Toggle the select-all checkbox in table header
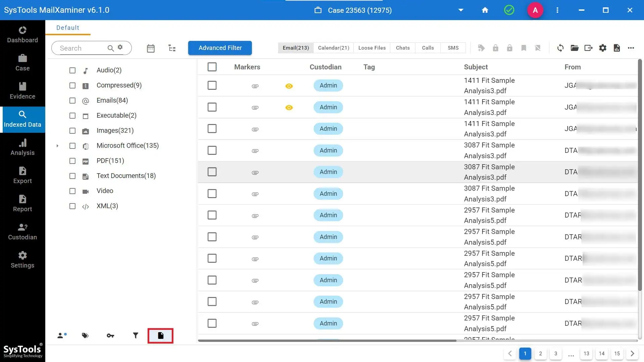Image resolution: width=644 pixels, height=362 pixels. 212,67
